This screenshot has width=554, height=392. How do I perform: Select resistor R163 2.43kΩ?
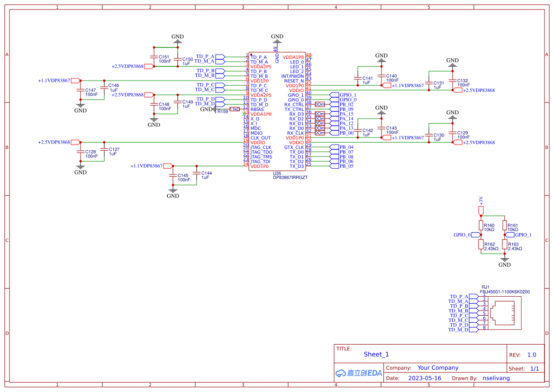click(505, 245)
